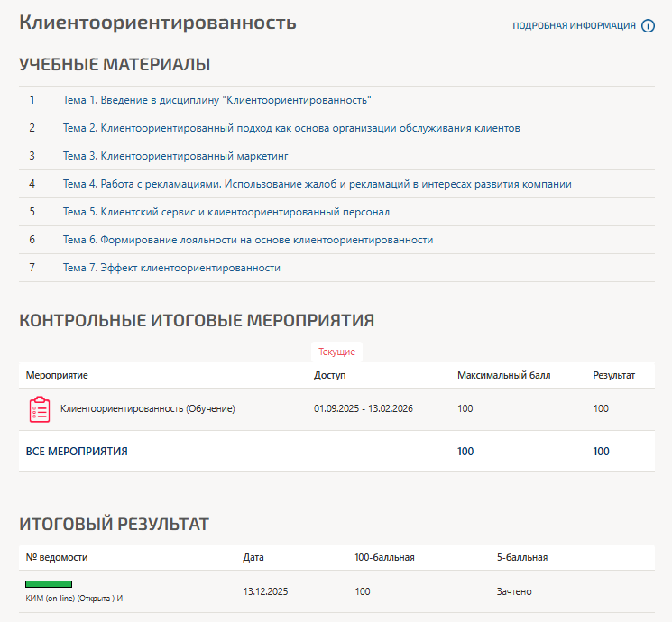Open the ПОДРОБНАЯ ИНФОРМАЦИЯ link

pyautogui.click(x=574, y=26)
